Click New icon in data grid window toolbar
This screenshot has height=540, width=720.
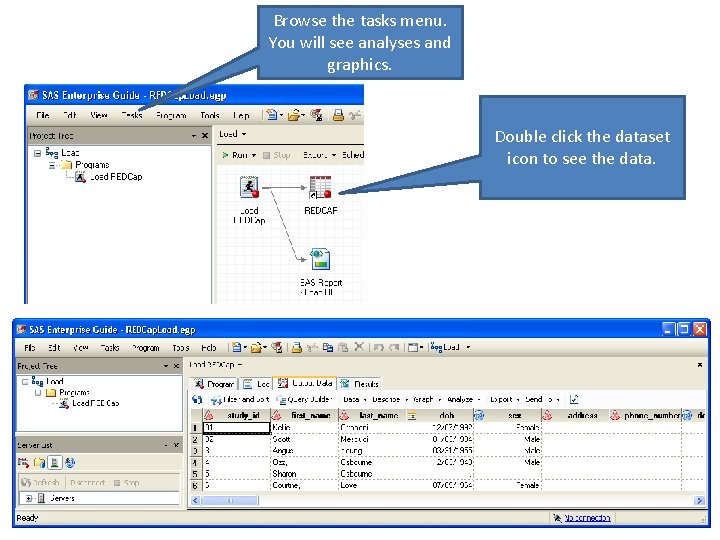(x=236, y=347)
